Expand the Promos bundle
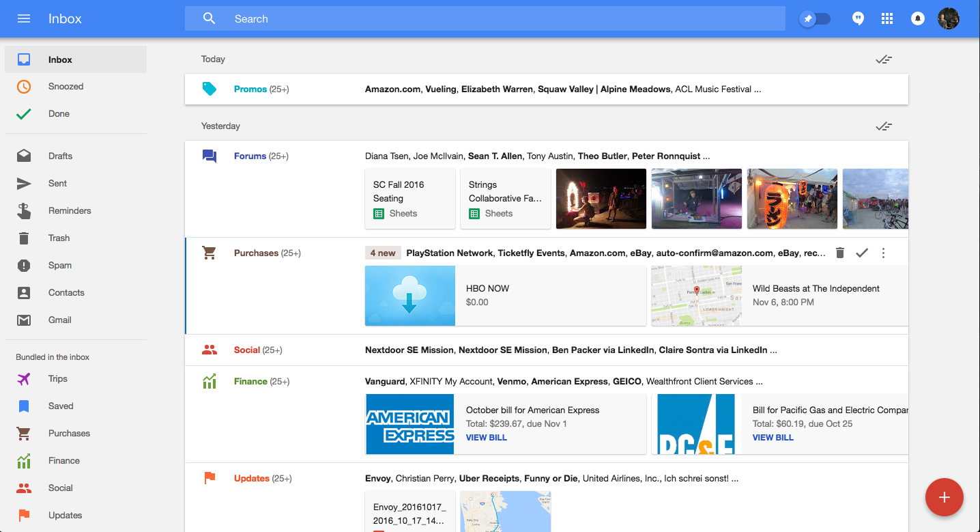This screenshot has height=532, width=980. 547,89
